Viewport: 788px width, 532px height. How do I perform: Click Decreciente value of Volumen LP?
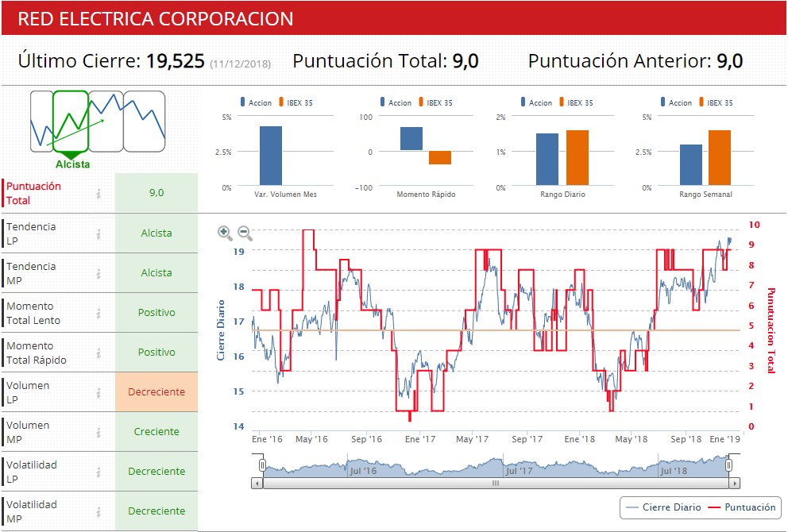[156, 391]
